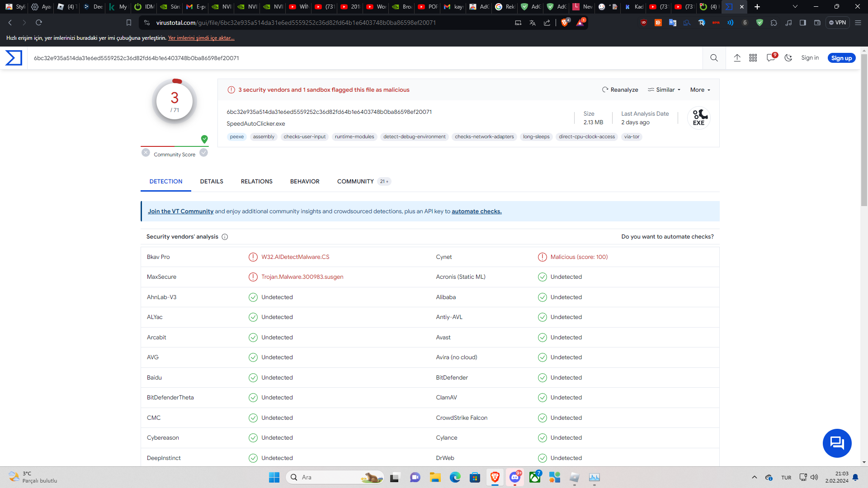Expand the Similar dropdown
Viewport: 868px width, 488px height.
[x=664, y=90]
